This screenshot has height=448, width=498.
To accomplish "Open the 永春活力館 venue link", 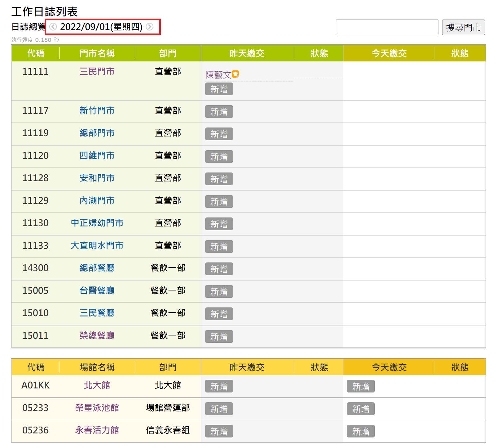I will click(97, 430).
